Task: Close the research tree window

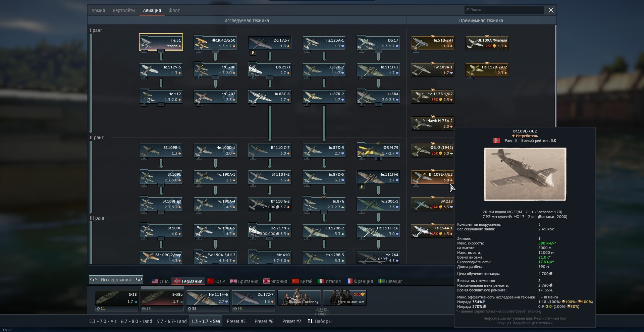Action: point(551,10)
